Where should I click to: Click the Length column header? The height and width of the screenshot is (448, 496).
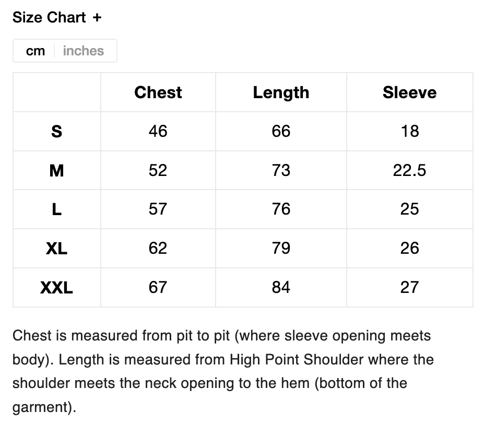(281, 92)
